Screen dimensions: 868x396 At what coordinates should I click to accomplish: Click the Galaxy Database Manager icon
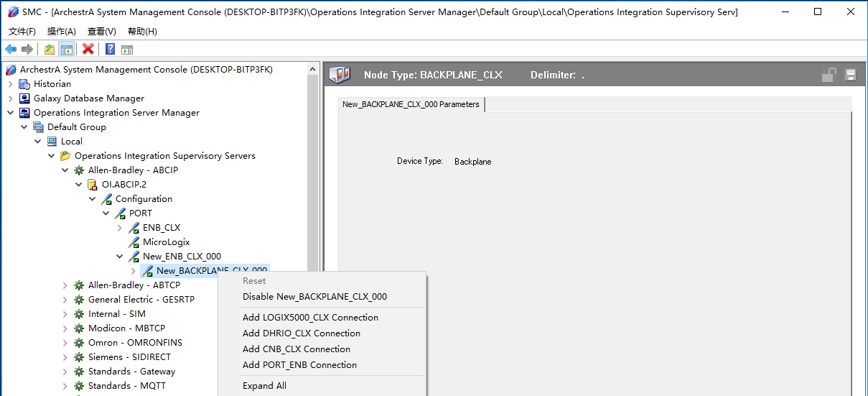(x=25, y=98)
